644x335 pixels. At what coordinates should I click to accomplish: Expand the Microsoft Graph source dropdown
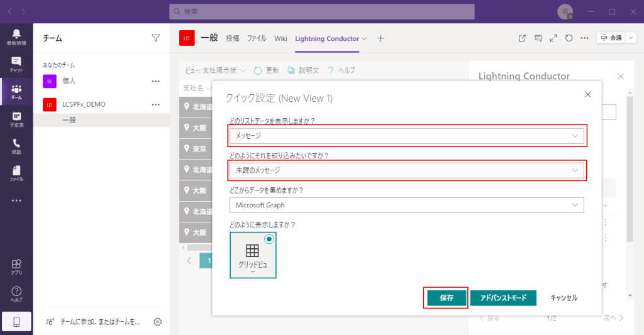point(407,205)
